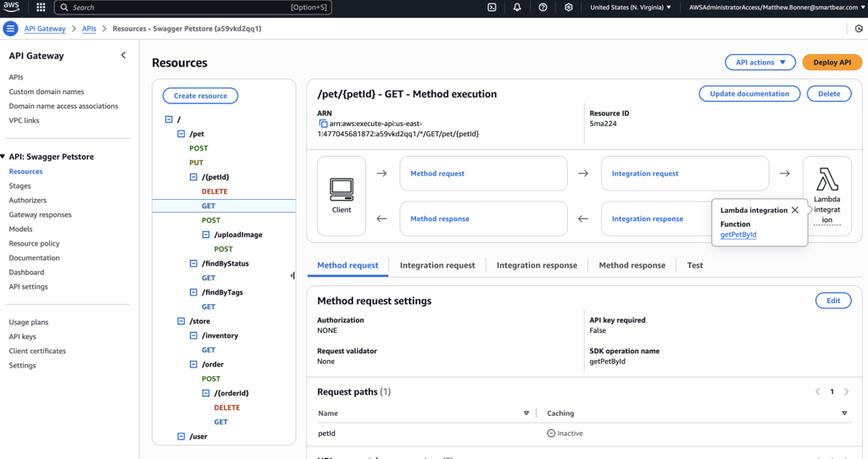
Task: Edit the Method request settings
Action: tap(833, 301)
